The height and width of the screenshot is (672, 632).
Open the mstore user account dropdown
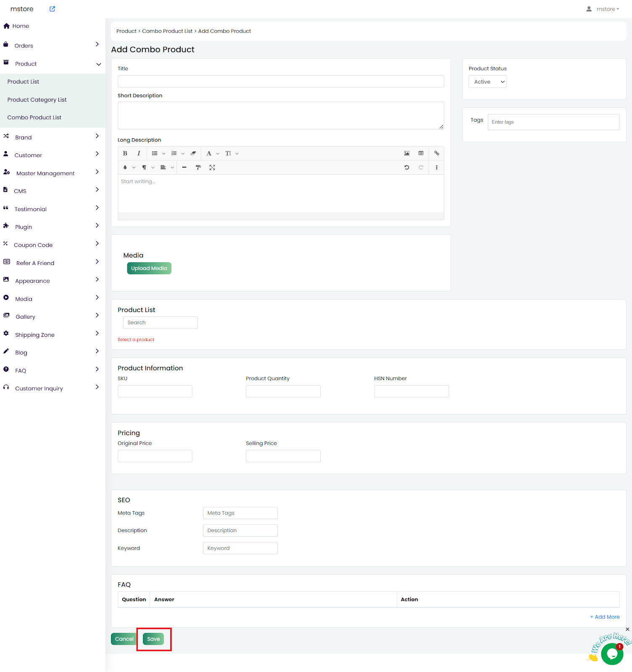603,9
